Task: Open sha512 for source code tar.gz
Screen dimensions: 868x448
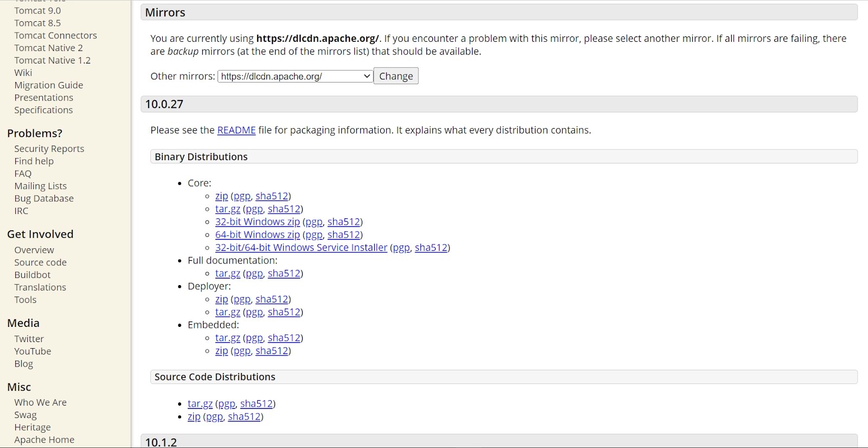Action: (x=257, y=403)
